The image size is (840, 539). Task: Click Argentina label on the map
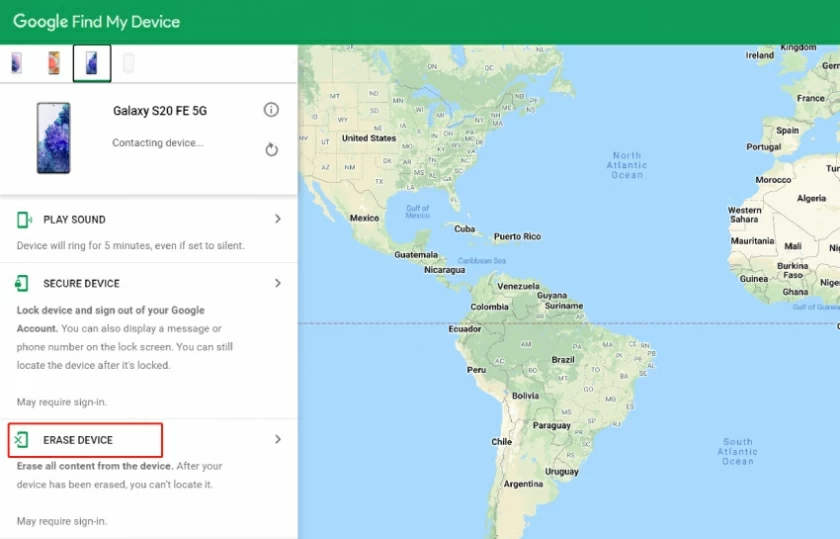(x=523, y=484)
